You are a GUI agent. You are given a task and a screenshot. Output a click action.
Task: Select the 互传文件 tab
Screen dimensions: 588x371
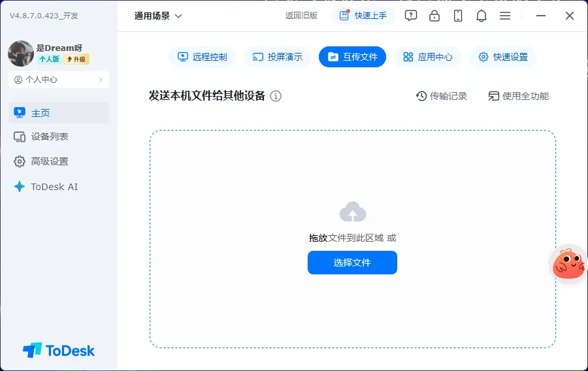coord(353,57)
